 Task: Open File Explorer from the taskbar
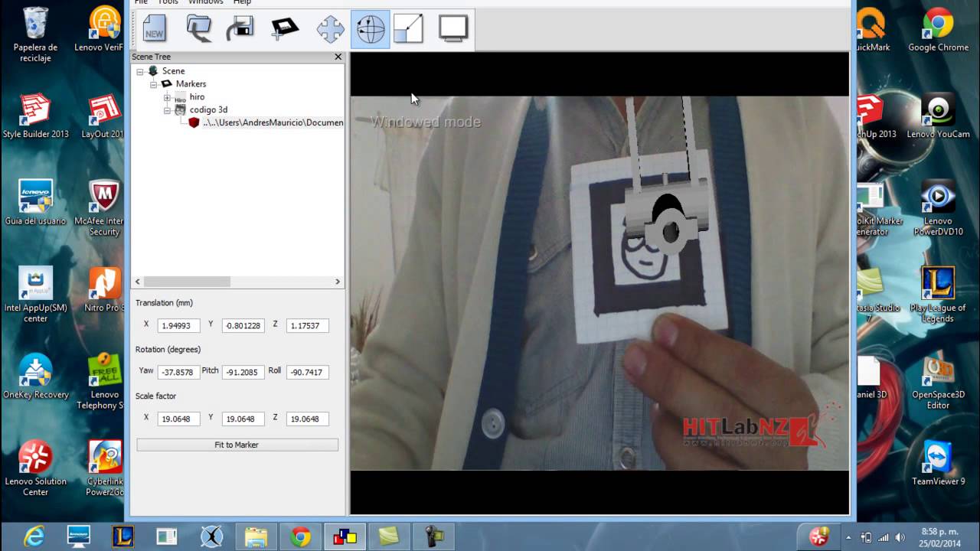coord(256,536)
